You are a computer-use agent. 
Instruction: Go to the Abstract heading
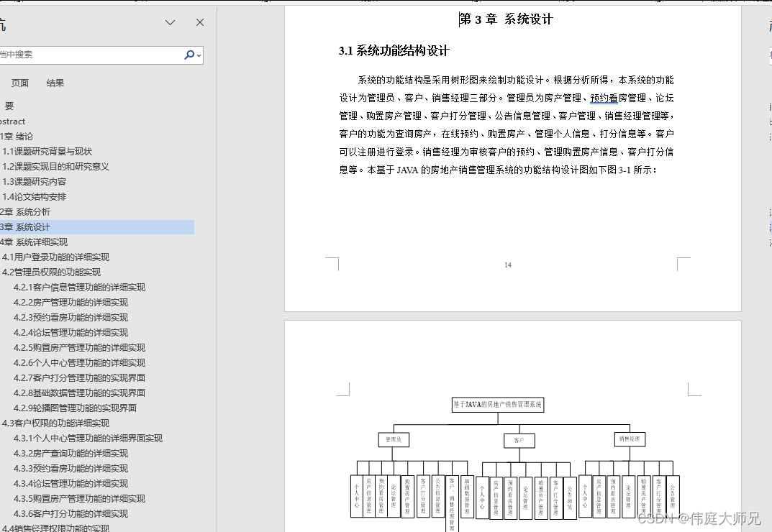click(13, 121)
